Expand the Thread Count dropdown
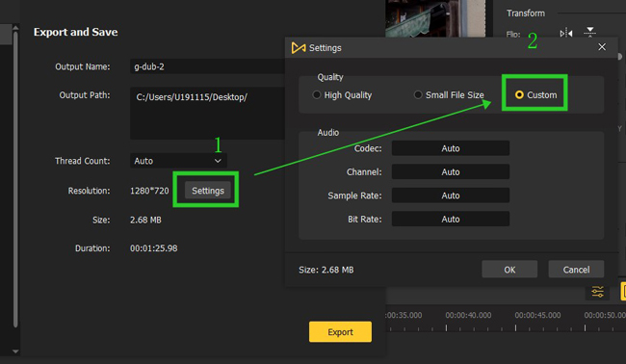 (x=178, y=161)
